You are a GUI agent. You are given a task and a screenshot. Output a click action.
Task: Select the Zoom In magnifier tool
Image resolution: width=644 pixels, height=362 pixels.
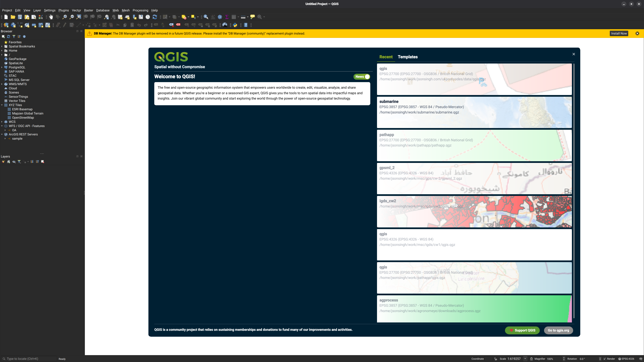65,17
